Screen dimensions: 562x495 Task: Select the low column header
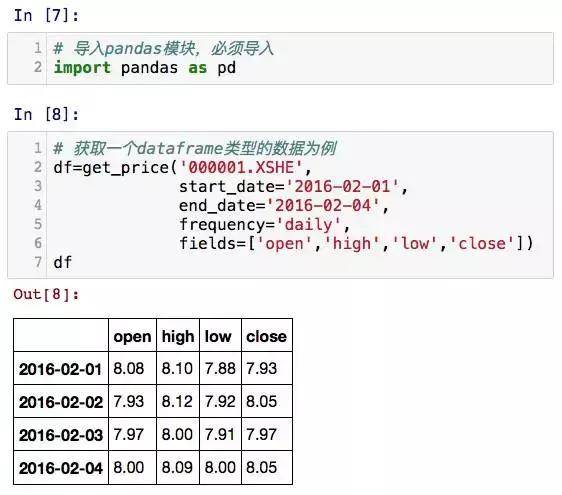point(220,335)
